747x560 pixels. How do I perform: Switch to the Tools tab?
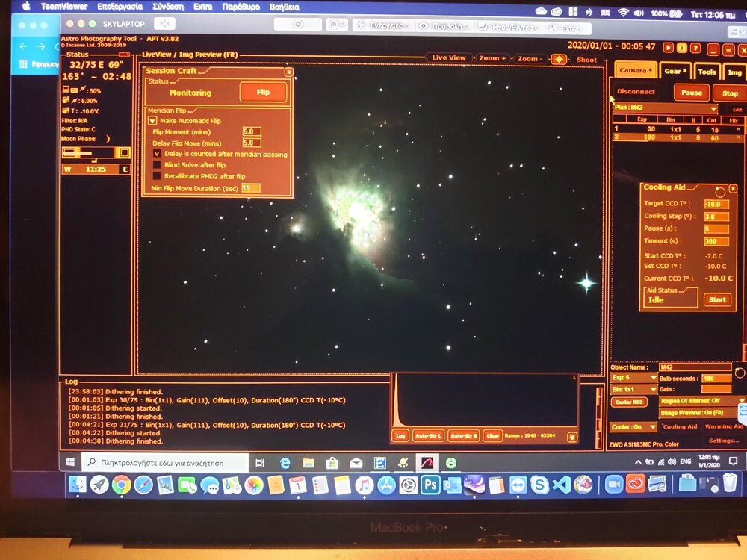pos(707,72)
